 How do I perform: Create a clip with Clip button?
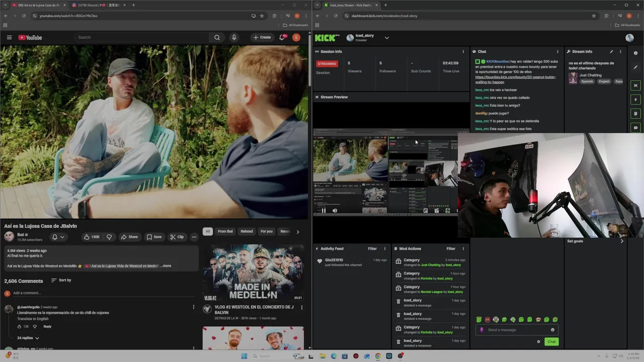click(x=177, y=237)
